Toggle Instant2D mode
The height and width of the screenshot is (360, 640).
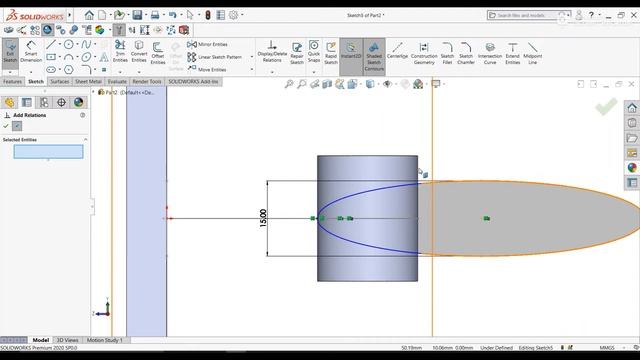click(x=351, y=56)
